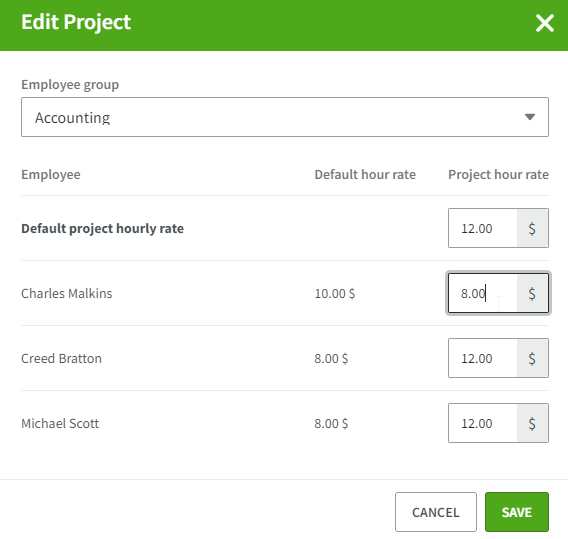Click the Project hour rate column header

[498, 175]
